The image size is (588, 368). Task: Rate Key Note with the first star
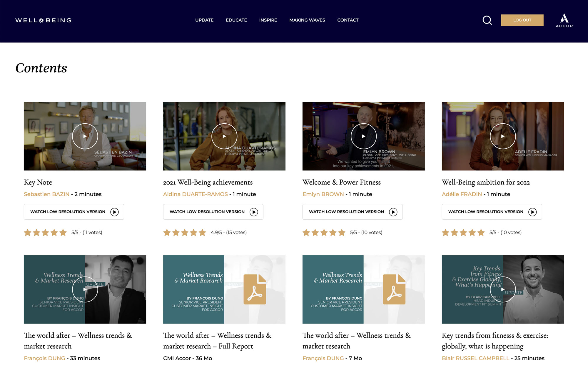28,233
